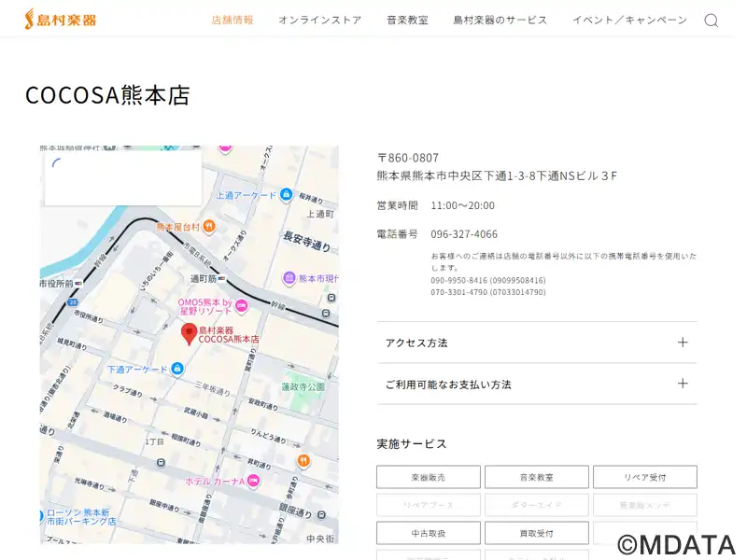Expand the アクセス方法 section

pos(537,343)
